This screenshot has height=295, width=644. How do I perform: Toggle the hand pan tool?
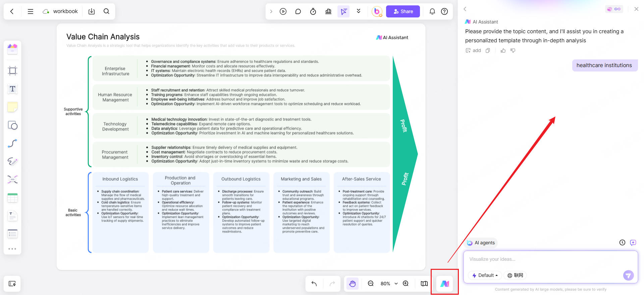click(352, 284)
